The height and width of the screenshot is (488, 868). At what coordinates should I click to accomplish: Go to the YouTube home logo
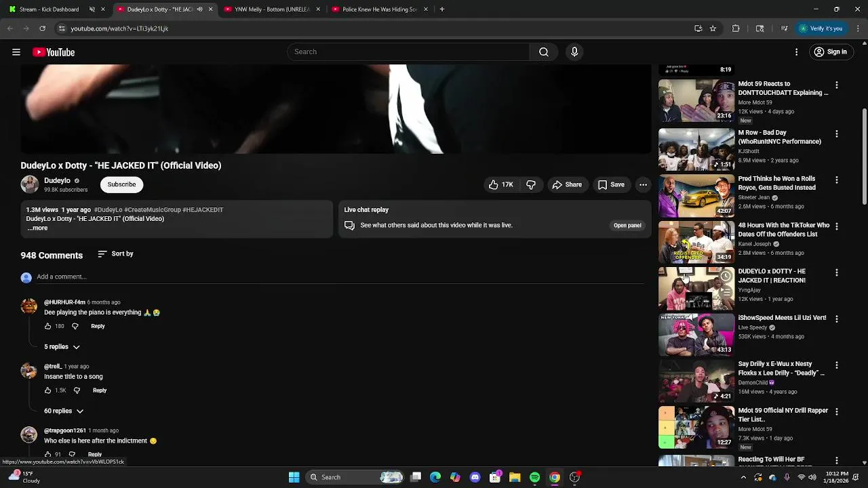pyautogui.click(x=54, y=52)
